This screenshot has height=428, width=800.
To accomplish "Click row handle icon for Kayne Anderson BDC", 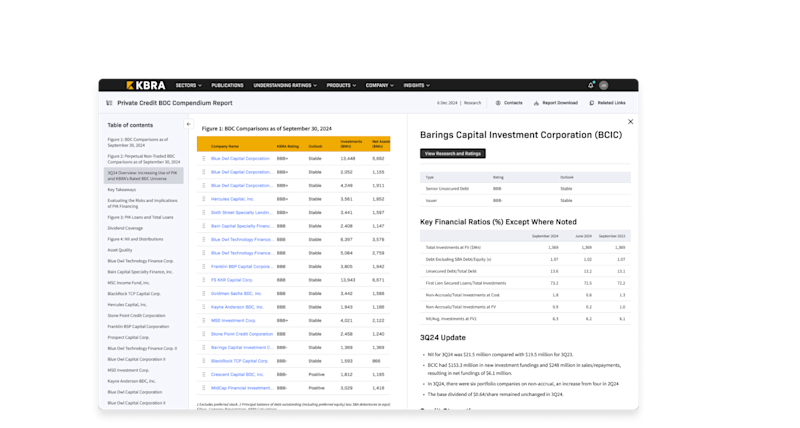I will pos(204,307).
